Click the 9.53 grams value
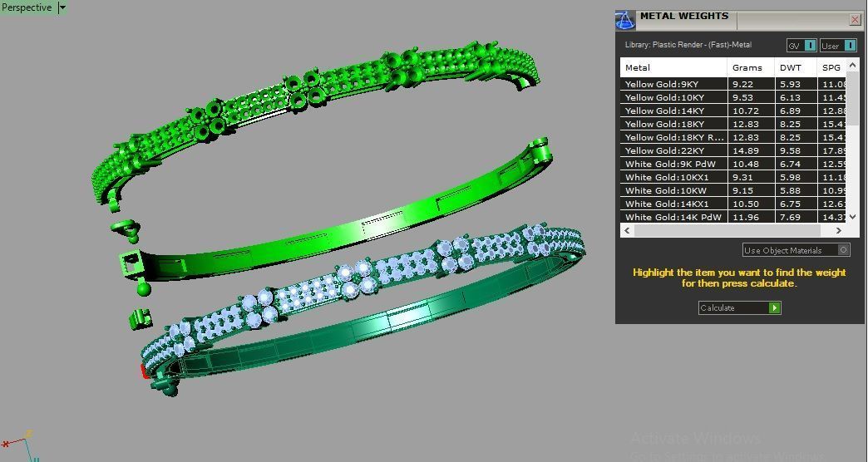Screen dimensions: 868x462 point(743,97)
